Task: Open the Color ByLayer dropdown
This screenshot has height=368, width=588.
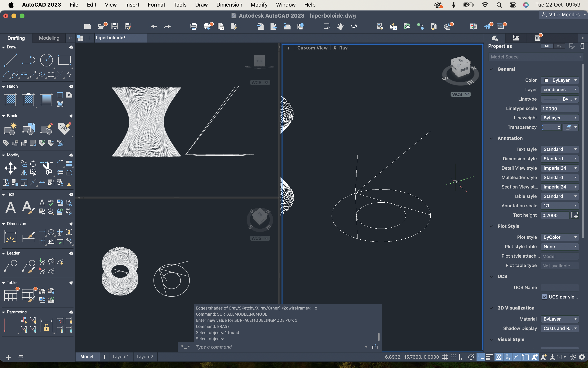Action: tap(560, 80)
